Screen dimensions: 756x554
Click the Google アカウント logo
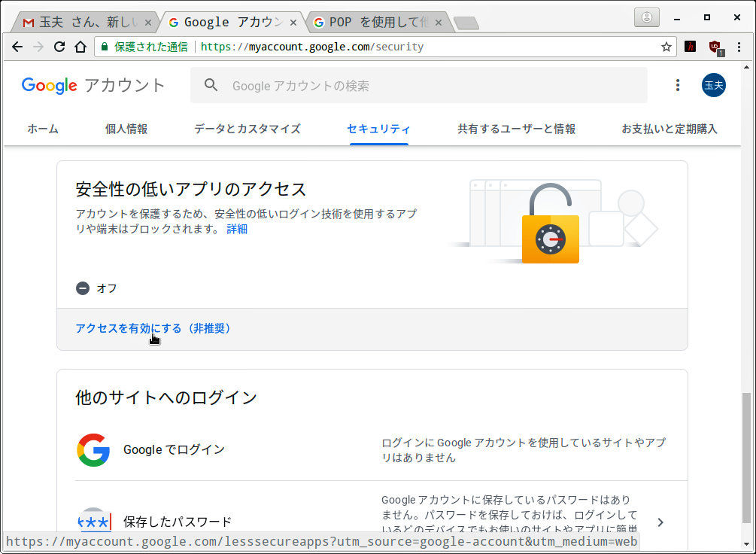point(93,85)
